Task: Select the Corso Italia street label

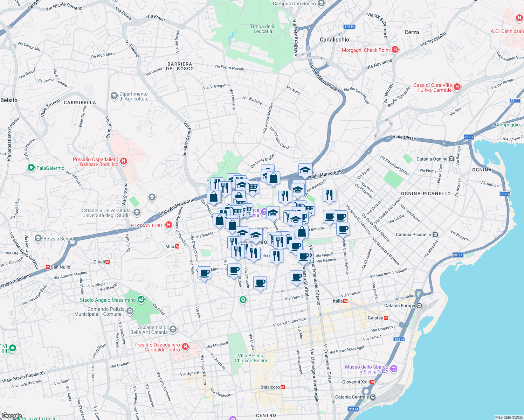Action: pos(403,297)
